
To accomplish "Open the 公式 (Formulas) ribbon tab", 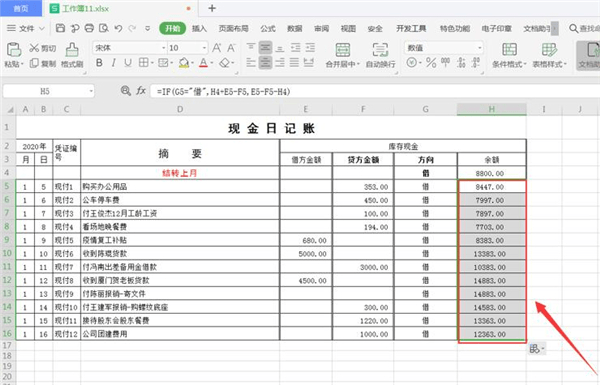I will coord(268,28).
